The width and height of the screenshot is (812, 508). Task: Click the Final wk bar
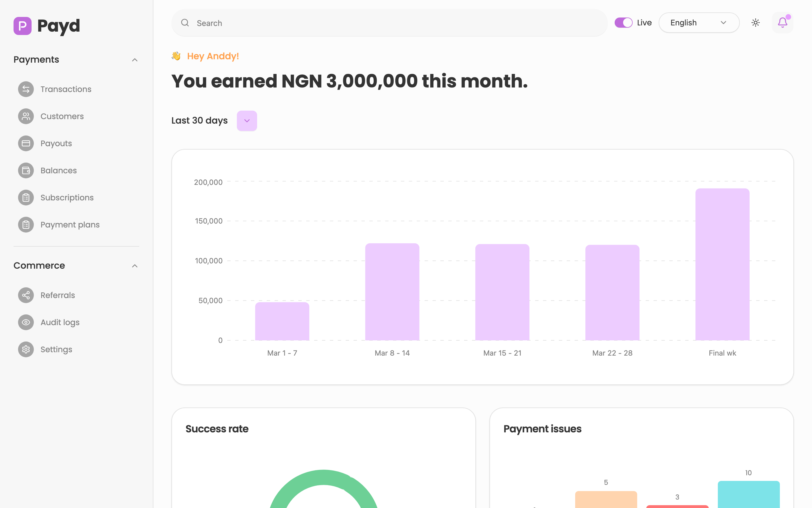coord(722,264)
